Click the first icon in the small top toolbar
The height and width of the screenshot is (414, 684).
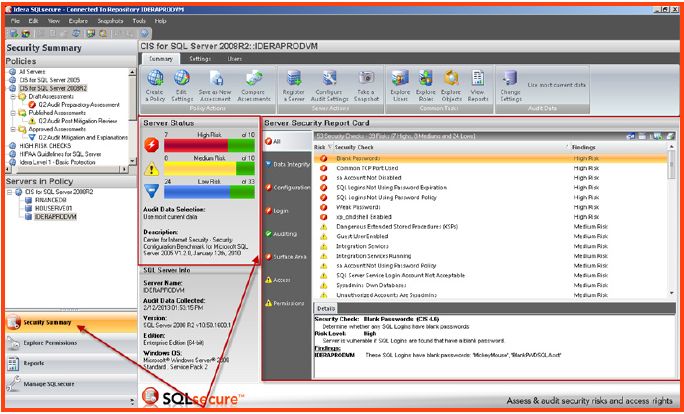pyautogui.click(x=14, y=33)
